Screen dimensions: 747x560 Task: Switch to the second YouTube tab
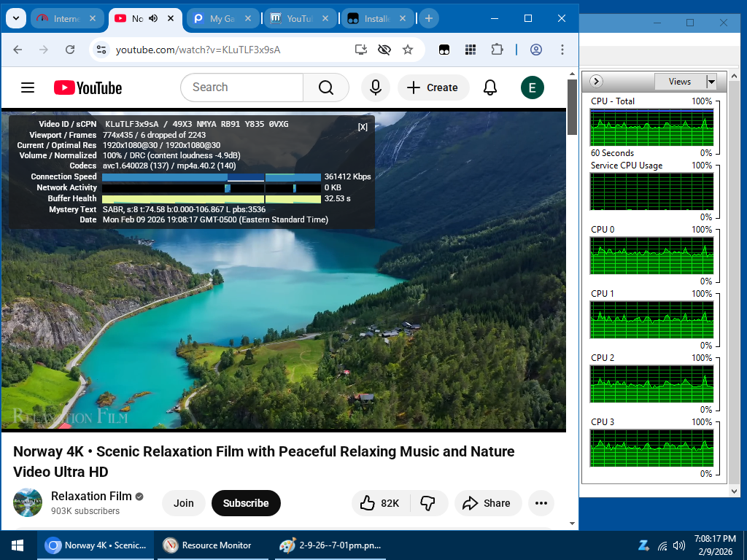[299, 18]
